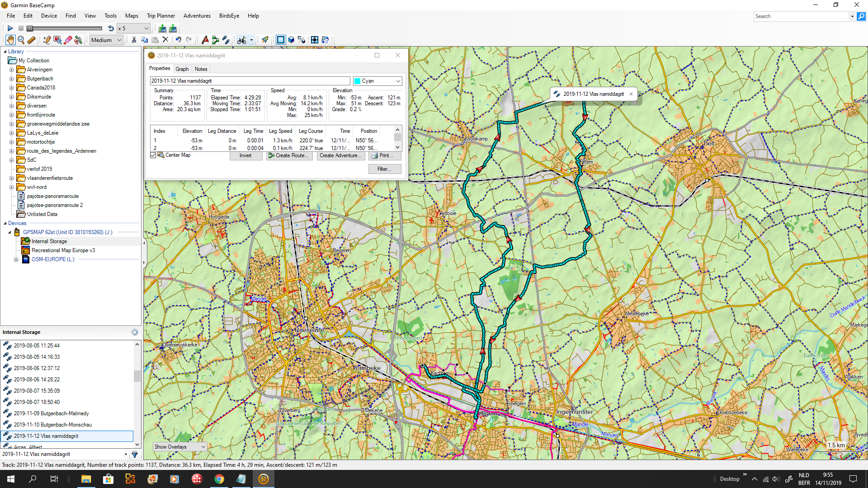Toggle the 2D map view
Screen dimensions: 868x488
click(x=281, y=40)
